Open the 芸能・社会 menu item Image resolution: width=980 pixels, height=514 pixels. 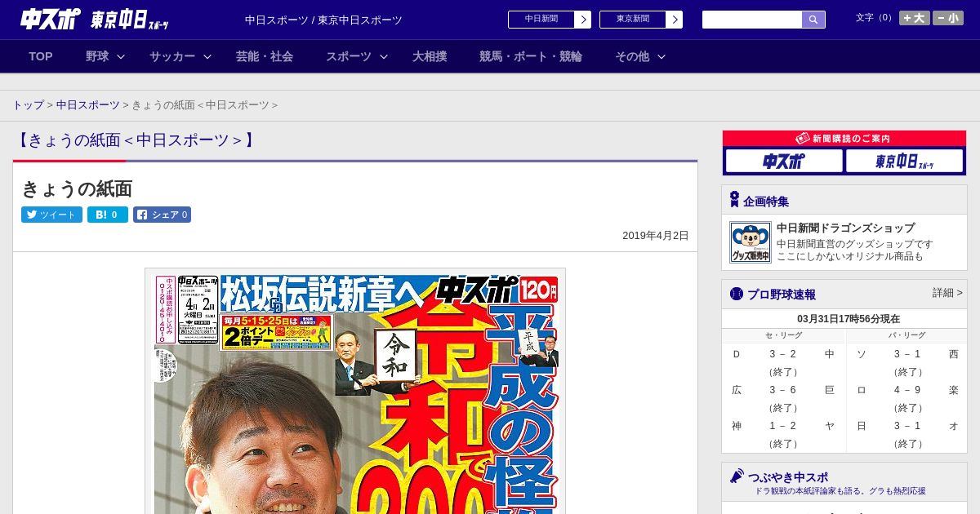(x=265, y=56)
